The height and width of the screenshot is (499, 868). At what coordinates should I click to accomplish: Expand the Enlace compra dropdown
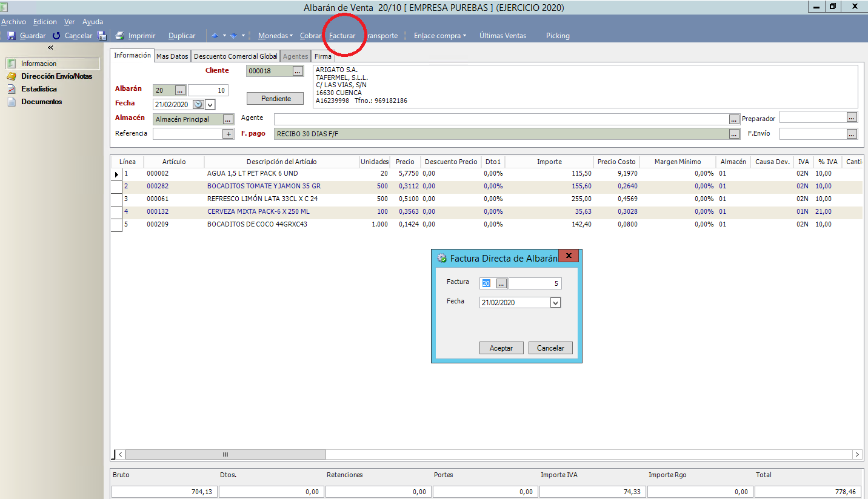464,36
